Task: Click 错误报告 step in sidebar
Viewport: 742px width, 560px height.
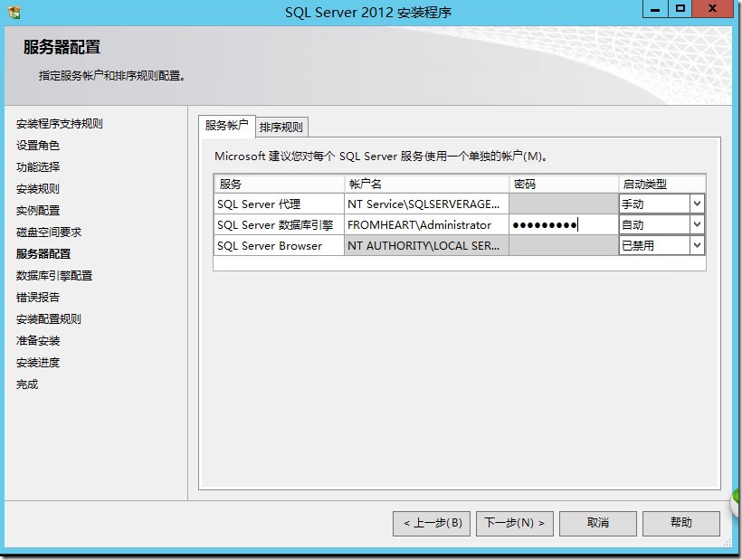Action: tap(38, 298)
